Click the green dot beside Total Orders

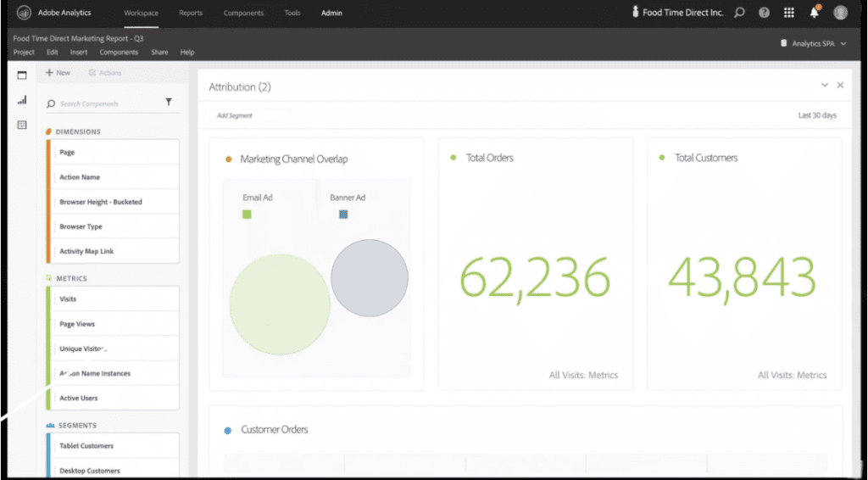click(x=453, y=158)
